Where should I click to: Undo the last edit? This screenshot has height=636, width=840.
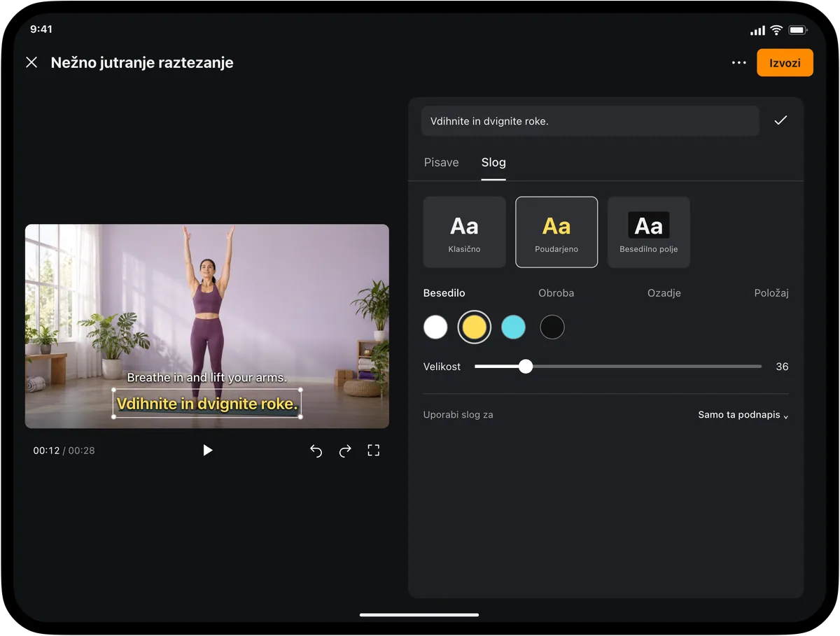click(316, 451)
